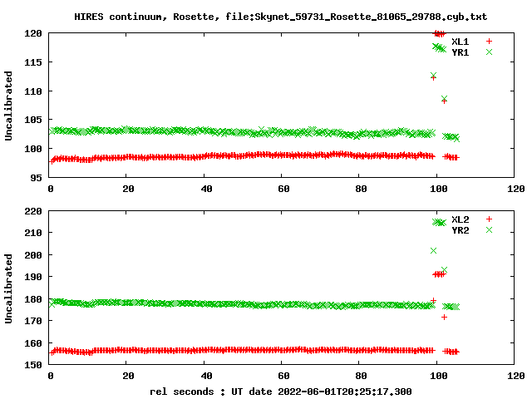Click lone green YR2 point near value 202

click(x=433, y=251)
